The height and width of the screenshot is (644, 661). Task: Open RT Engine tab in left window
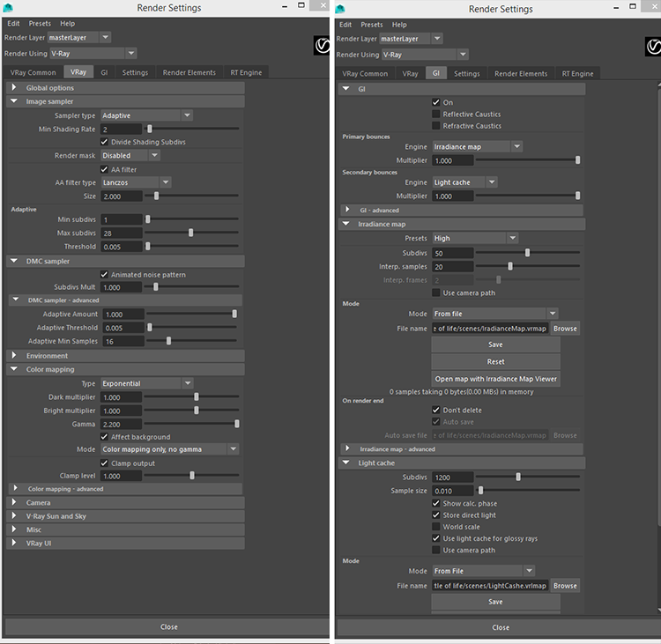coord(246,72)
